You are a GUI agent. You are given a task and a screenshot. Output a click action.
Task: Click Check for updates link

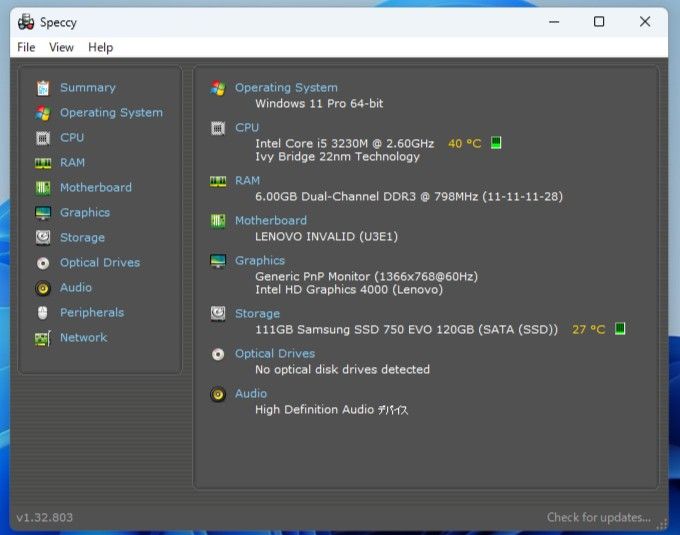pyautogui.click(x=599, y=517)
